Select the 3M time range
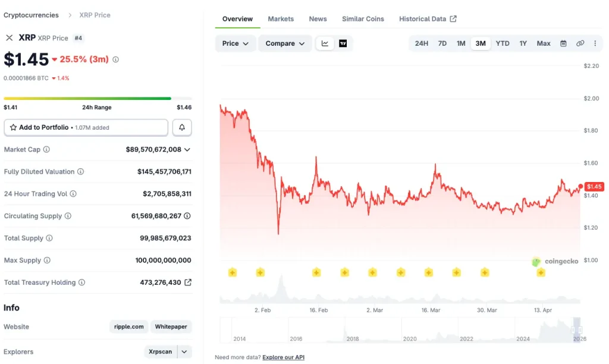The image size is (609, 364). 481,43
